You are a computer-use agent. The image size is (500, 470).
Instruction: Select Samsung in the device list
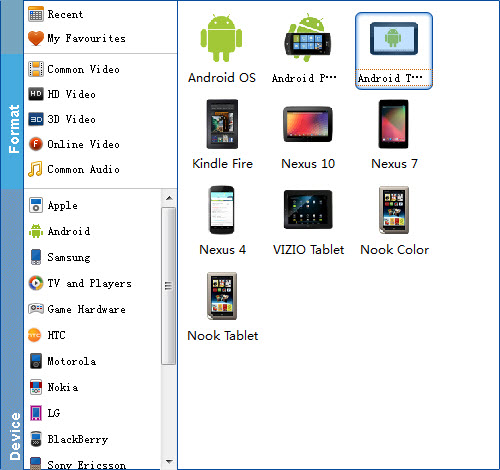click(x=93, y=257)
